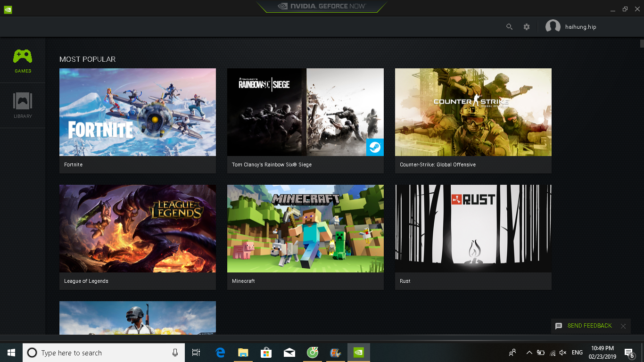Expand the hidden system tray icons
Screen dimensions: 644x362
529,353
